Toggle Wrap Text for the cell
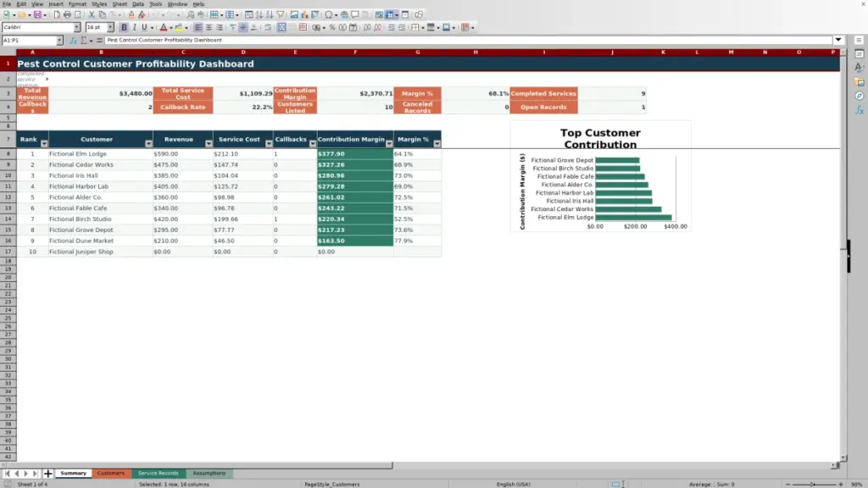Image resolution: width=868 pixels, height=488 pixels. click(268, 27)
